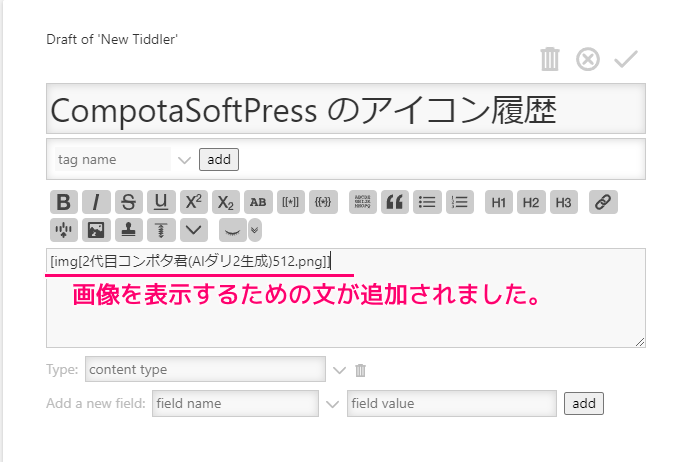The width and height of the screenshot is (688, 462).
Task: Apply underline formatting
Action: click(x=161, y=202)
